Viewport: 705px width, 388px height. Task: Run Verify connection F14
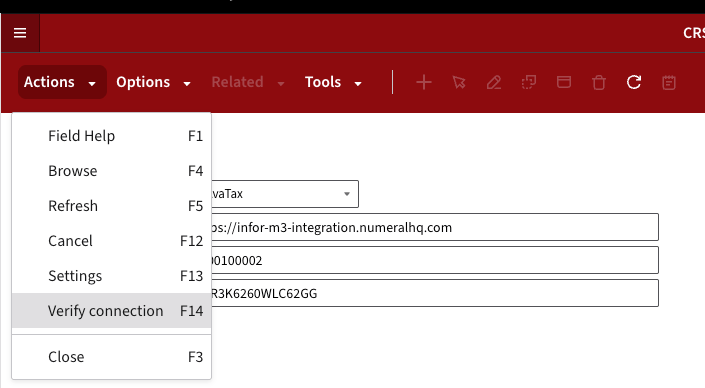(112, 311)
